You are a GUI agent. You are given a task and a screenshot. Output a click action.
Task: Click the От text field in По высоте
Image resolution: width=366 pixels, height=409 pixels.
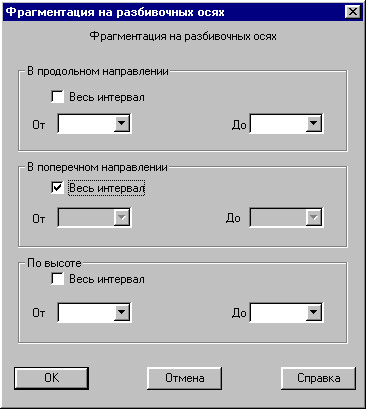(86, 312)
